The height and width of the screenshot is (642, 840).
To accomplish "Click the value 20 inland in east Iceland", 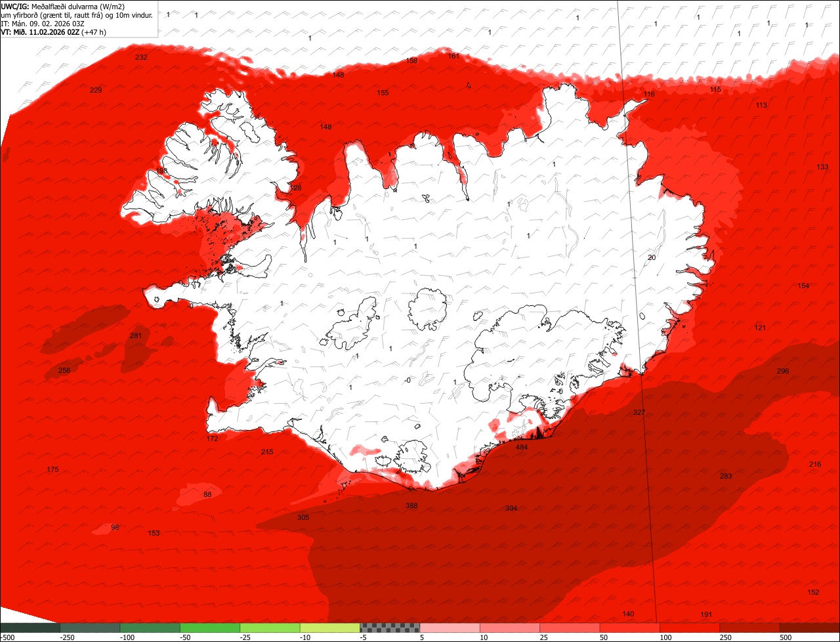I will tap(652, 257).
